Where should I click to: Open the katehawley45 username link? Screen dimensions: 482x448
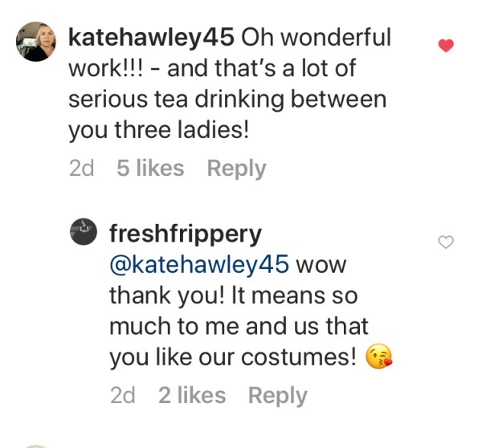[152, 37]
